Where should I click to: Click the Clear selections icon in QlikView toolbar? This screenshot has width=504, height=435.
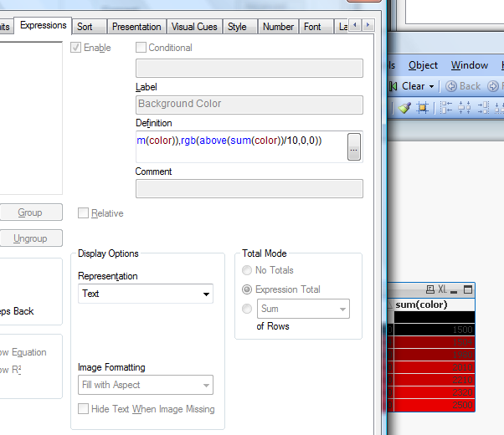(x=393, y=86)
